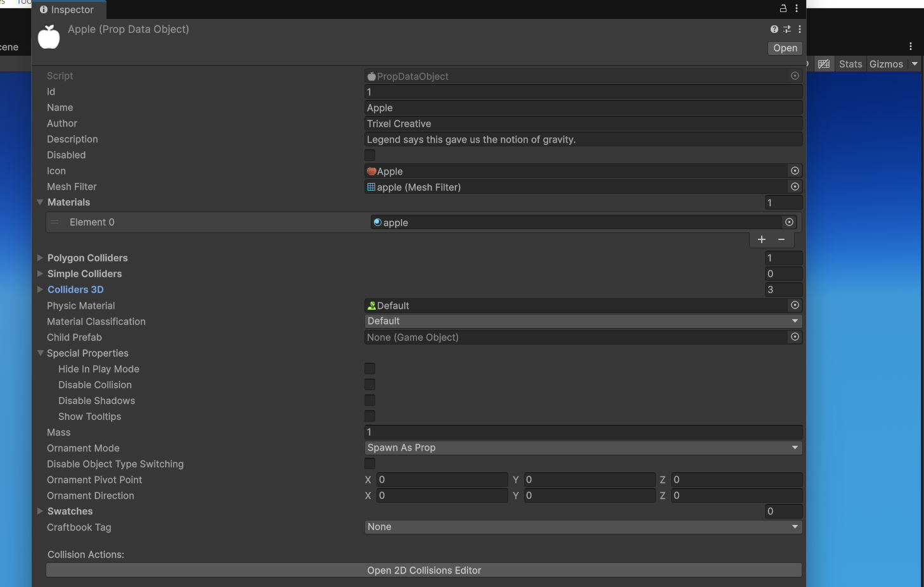Click Ornament Direction Z field
Viewport: 924px width, 587px height.
(737, 495)
